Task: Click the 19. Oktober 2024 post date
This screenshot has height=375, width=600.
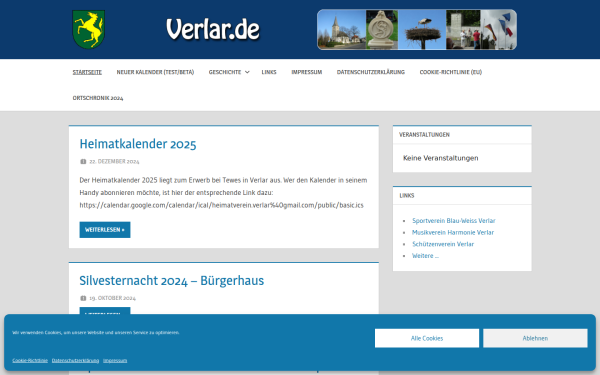Action: [x=112, y=298]
